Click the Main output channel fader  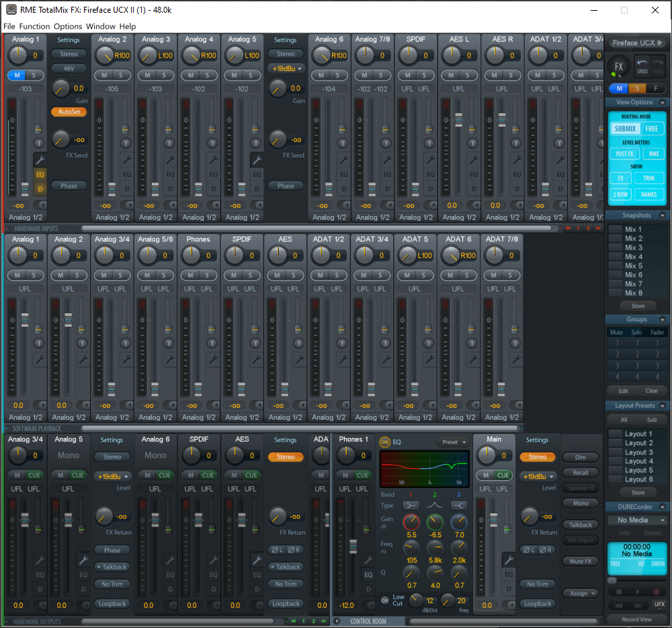[x=494, y=520]
